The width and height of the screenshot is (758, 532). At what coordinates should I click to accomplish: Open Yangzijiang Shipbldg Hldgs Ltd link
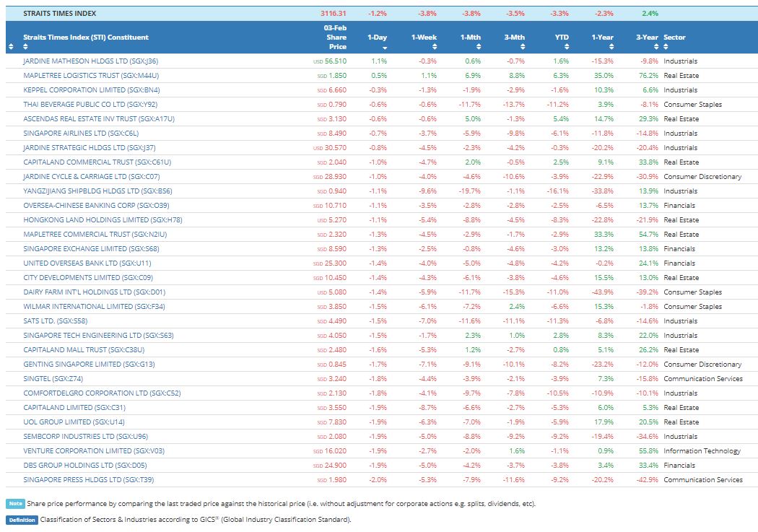[x=97, y=191]
